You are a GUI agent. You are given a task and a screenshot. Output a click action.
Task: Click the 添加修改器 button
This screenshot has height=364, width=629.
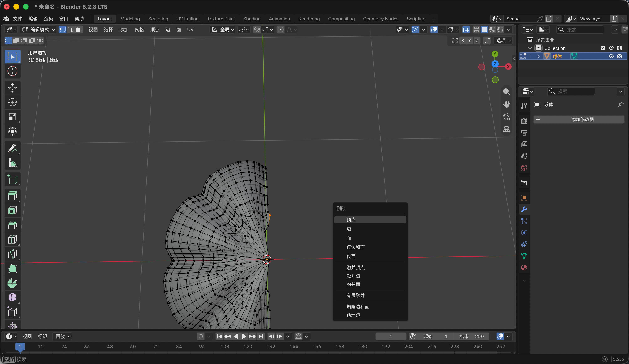(x=579, y=119)
